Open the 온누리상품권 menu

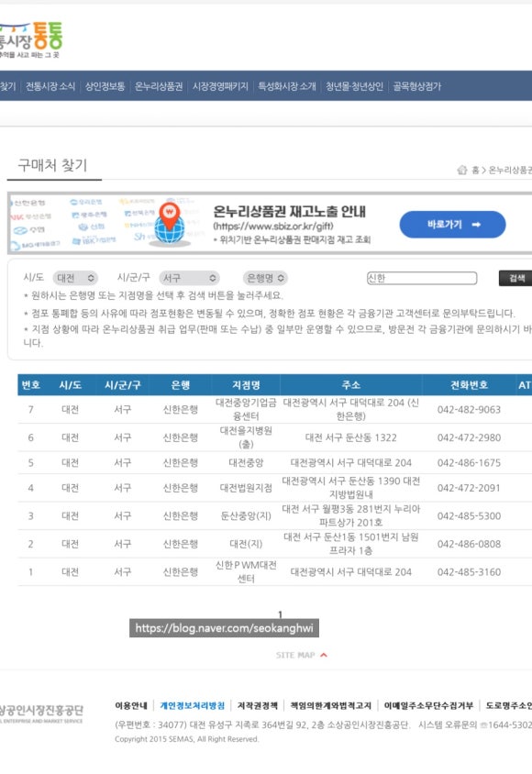click(x=159, y=86)
